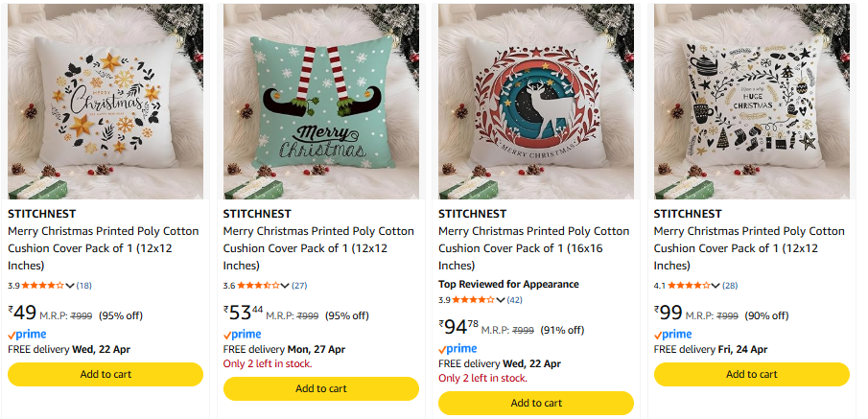Click the Prime logo under the ₹53.44 cushion
This screenshot has width=868, height=419.
coord(242,335)
